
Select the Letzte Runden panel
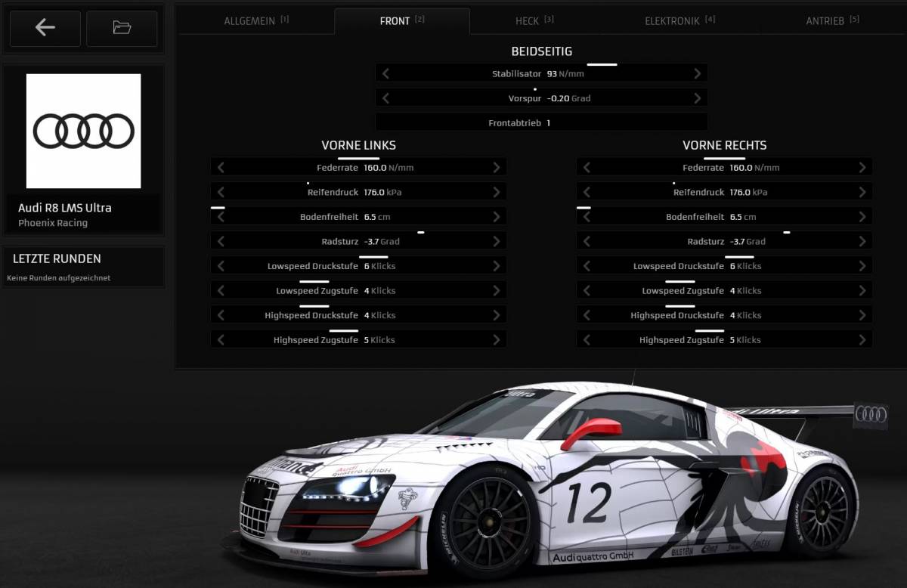(x=83, y=266)
